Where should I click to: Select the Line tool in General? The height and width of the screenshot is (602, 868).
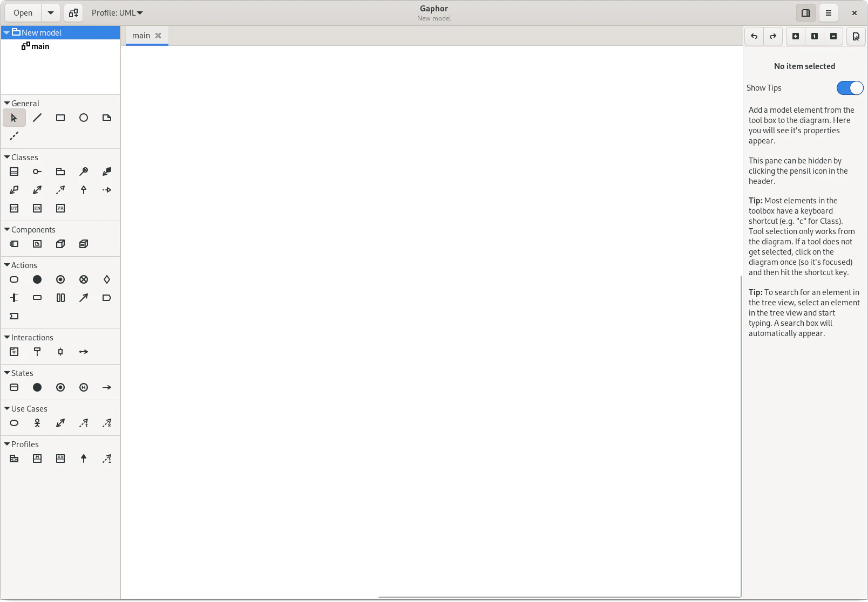37,118
